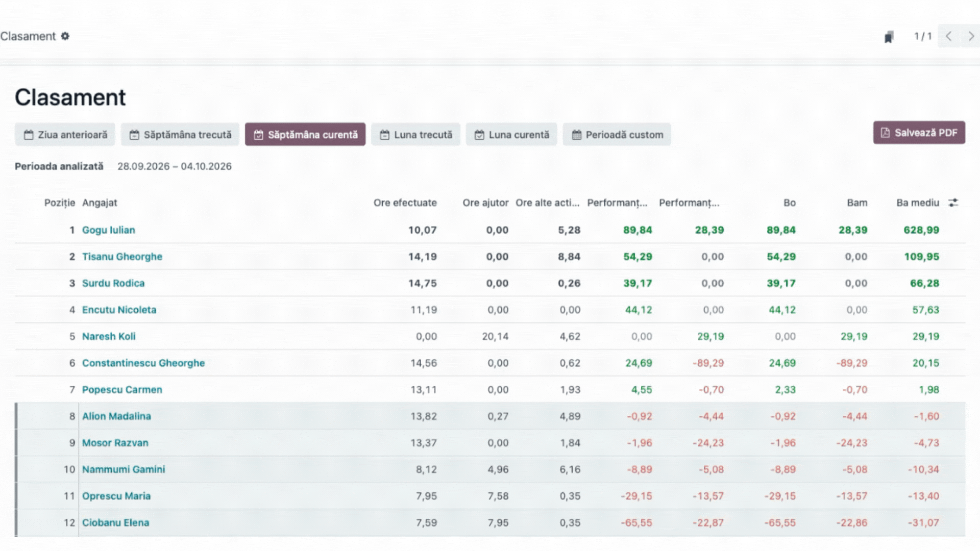980x551 pixels.
Task: Go to previous record arrow
Action: 948,36
